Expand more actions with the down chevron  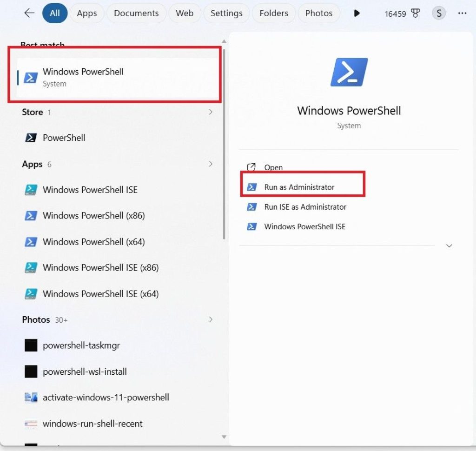click(450, 245)
